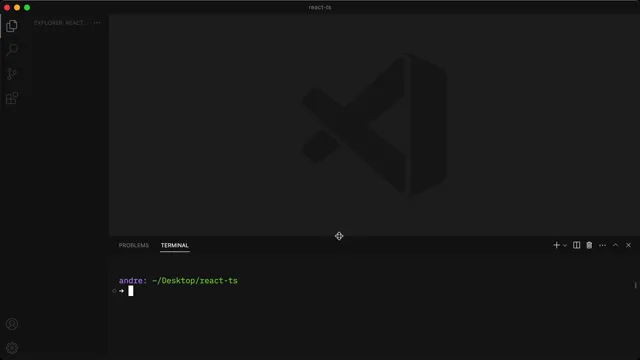Close the terminal panel

point(629,245)
